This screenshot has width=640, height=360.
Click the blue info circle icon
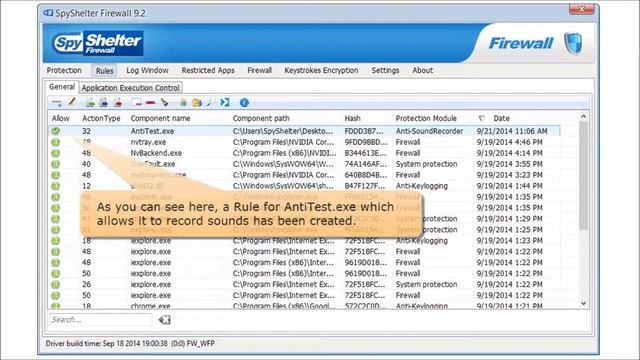(x=244, y=103)
